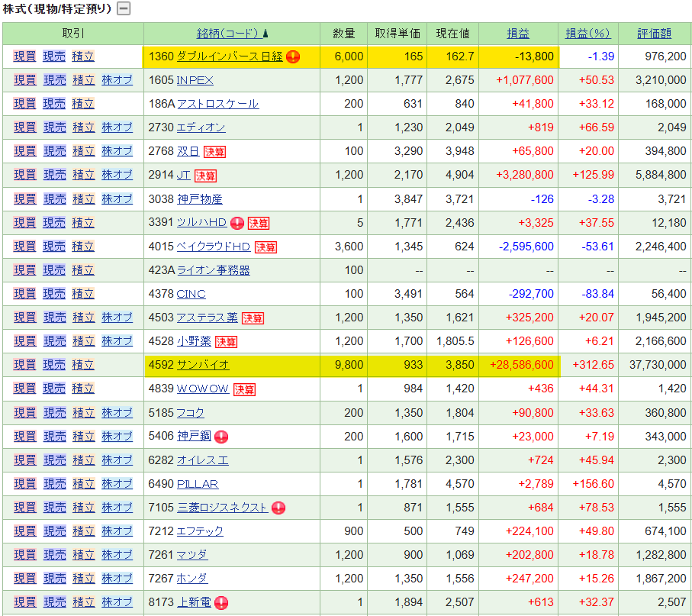The width and height of the screenshot is (692, 616).
Task: Open the red alert icon beside 上新電
Action: [x=221, y=602]
